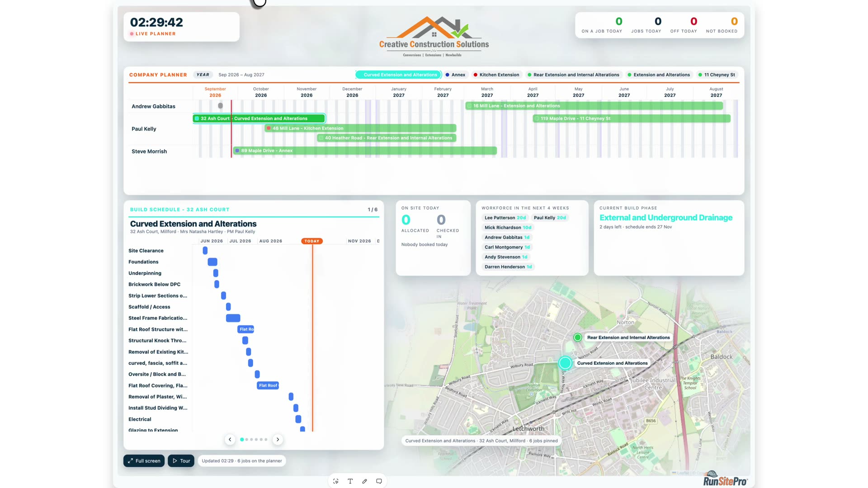
Task: Toggle the Kitchen Extension legend filter
Action: 496,75
